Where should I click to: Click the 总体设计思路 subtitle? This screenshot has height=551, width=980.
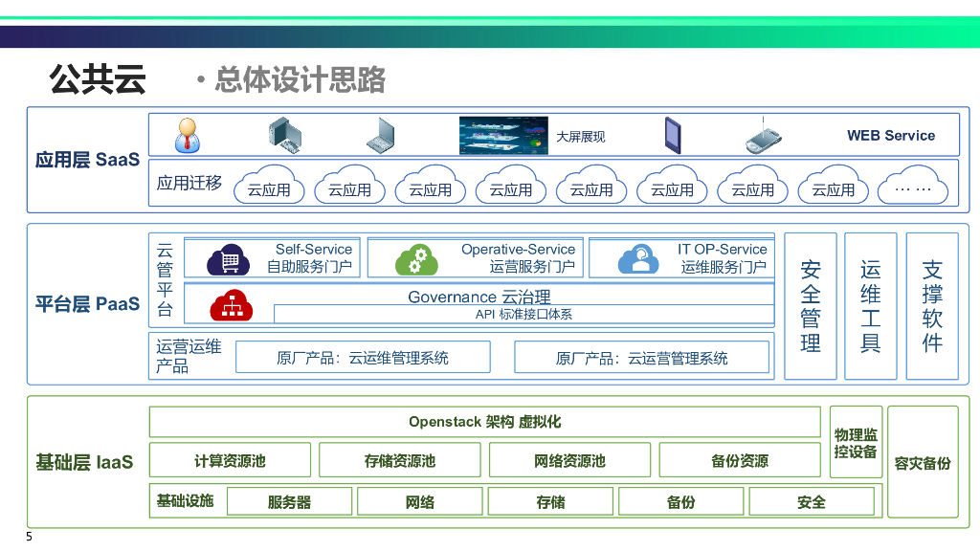coord(300,80)
